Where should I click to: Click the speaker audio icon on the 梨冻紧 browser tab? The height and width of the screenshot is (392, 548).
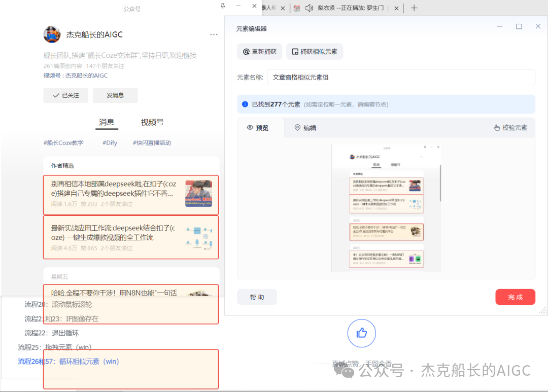click(309, 8)
